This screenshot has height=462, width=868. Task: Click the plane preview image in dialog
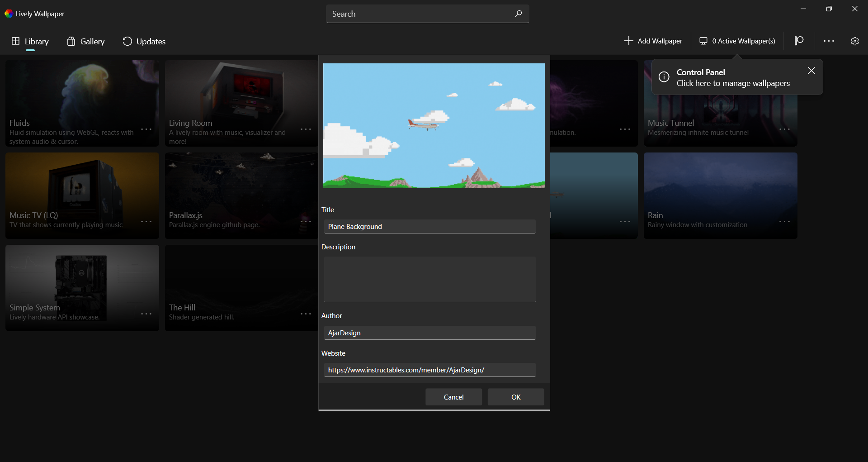click(x=434, y=125)
